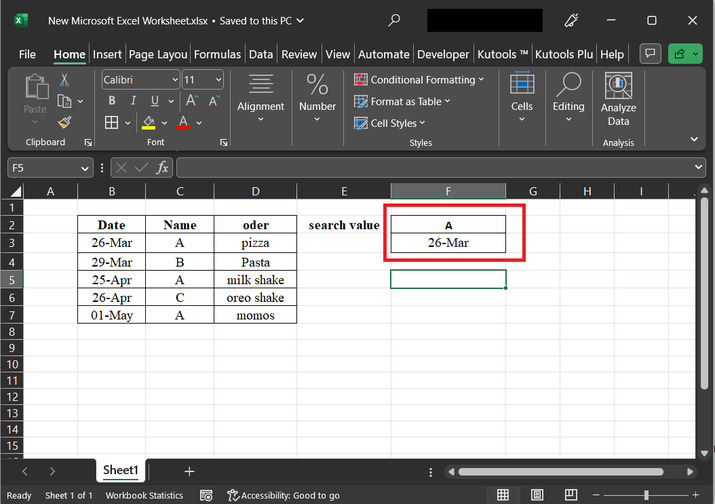Screen dimensions: 715x504
Task: Toggle Bold formatting
Action: point(112,101)
